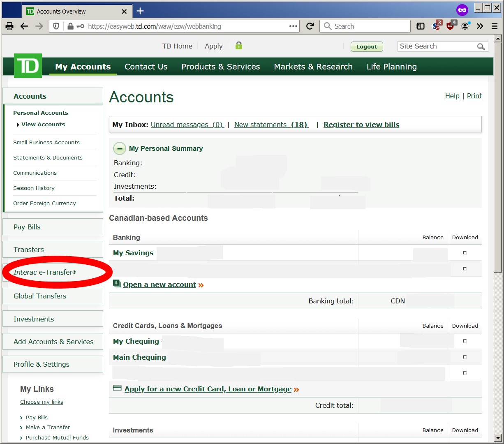Open the address bar ellipsis menu
This screenshot has height=444, width=504.
click(x=293, y=26)
